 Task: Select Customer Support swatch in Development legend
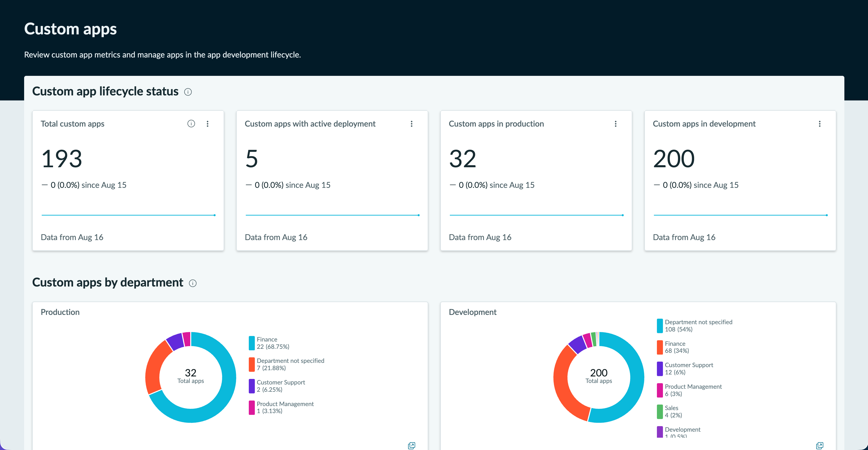(660, 369)
